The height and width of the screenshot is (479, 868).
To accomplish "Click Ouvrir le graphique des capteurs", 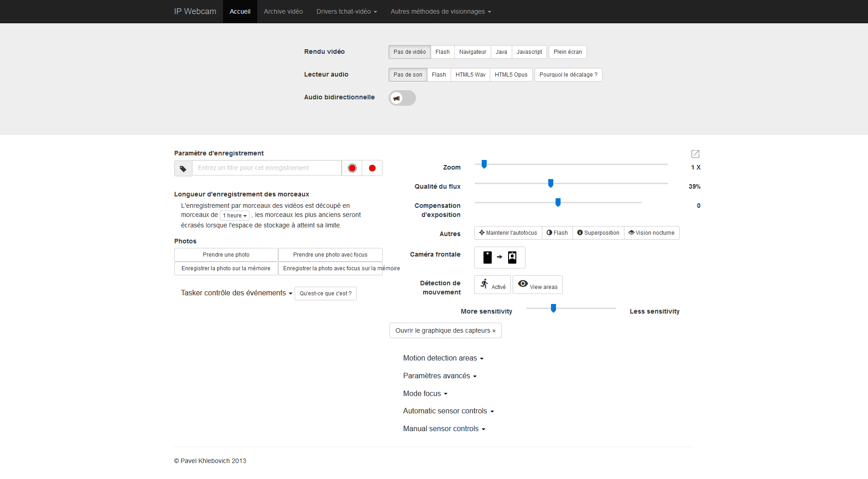I will point(445,330).
